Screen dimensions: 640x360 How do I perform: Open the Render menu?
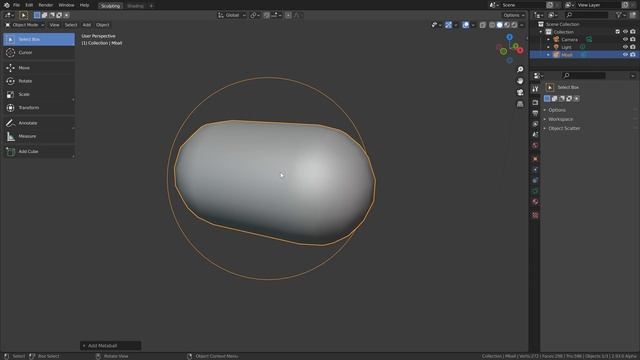[46, 5]
